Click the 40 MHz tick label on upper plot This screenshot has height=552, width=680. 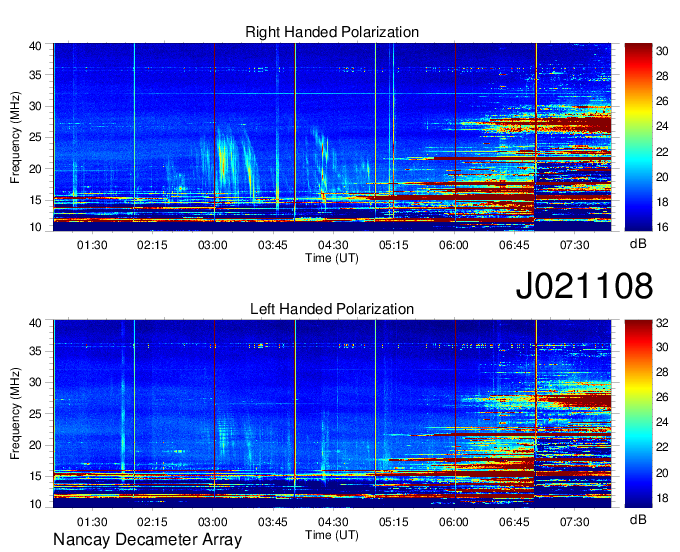(35, 46)
